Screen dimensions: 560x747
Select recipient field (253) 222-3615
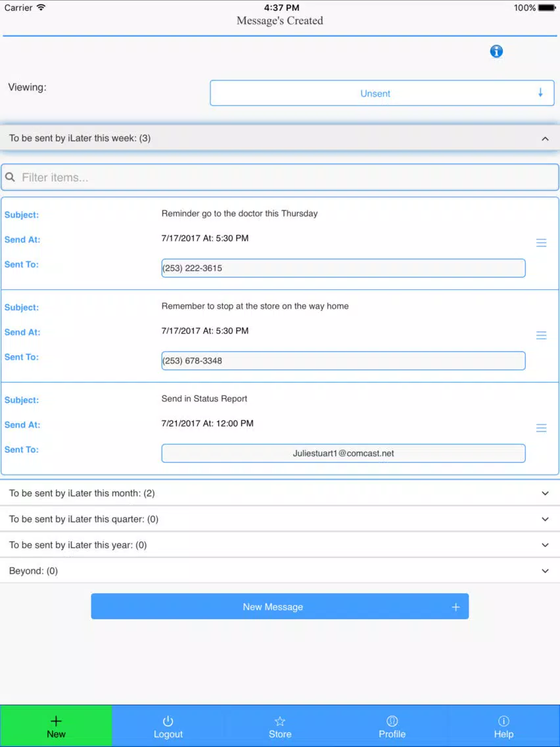point(343,268)
